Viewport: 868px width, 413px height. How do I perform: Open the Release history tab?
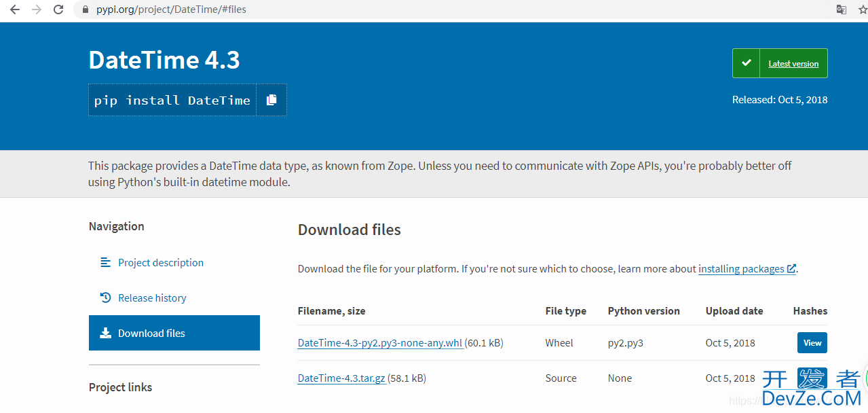[x=151, y=298]
